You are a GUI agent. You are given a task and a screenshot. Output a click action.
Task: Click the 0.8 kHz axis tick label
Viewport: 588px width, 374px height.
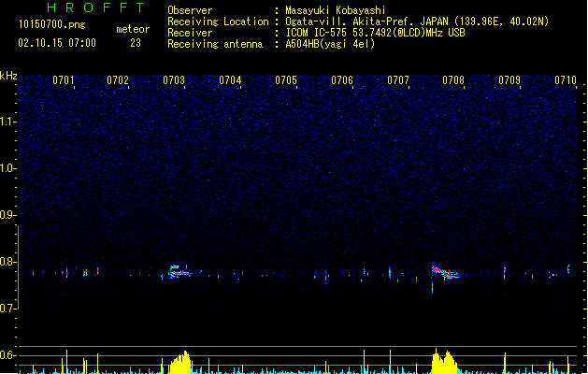[x=7, y=262]
